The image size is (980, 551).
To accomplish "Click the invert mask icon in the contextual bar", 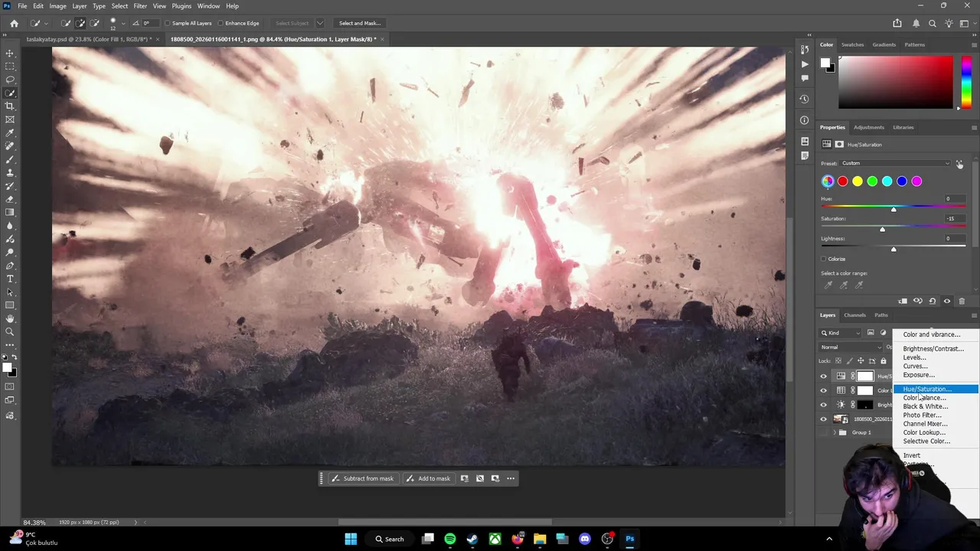I will coord(480,478).
